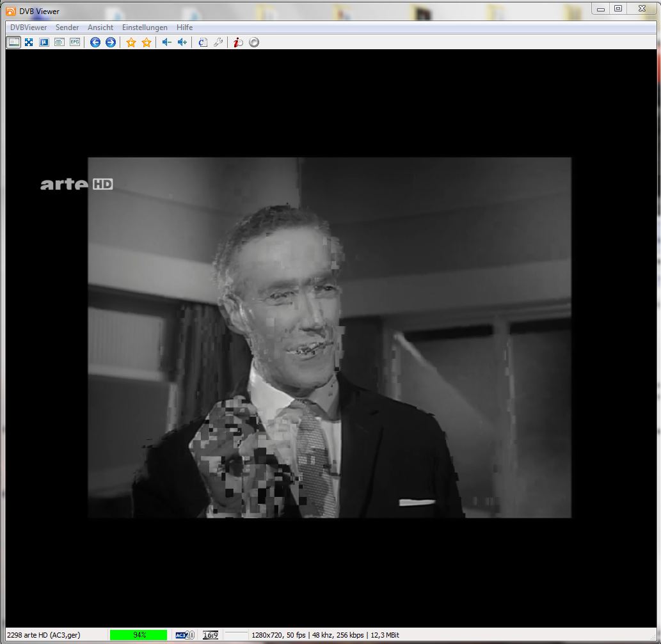Screen dimensions: 661x644
Task: Open the DVBViewer menu
Action: pos(28,27)
